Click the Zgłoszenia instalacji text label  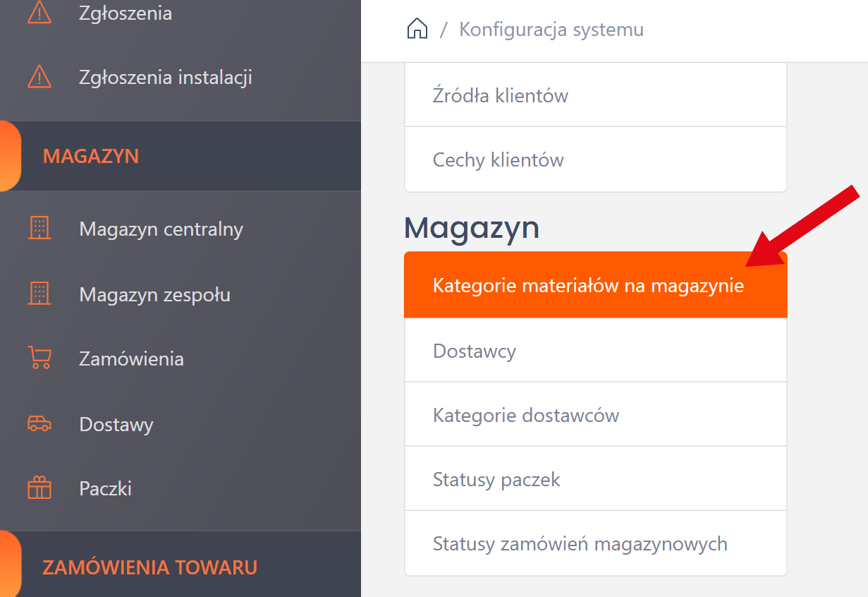pyautogui.click(x=166, y=78)
